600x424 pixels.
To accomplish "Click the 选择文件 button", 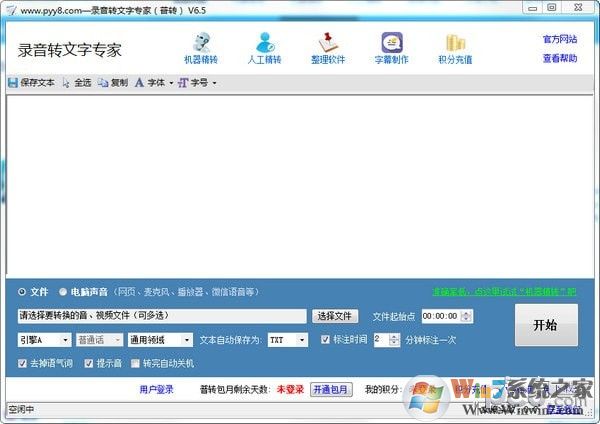I will [335, 316].
